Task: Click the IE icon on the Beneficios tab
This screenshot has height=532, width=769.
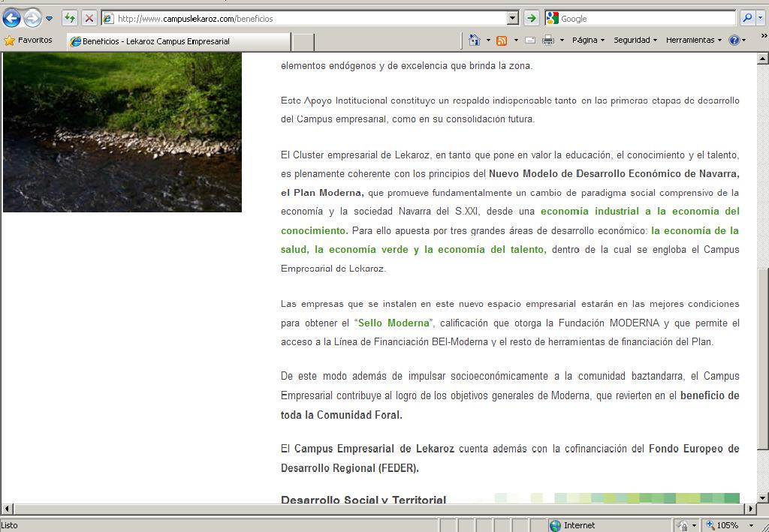Action: (76, 41)
